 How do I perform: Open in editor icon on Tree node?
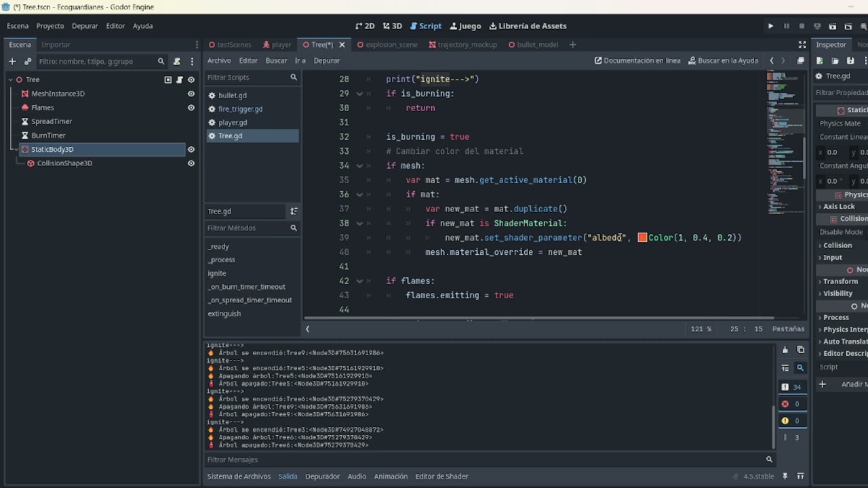point(168,79)
